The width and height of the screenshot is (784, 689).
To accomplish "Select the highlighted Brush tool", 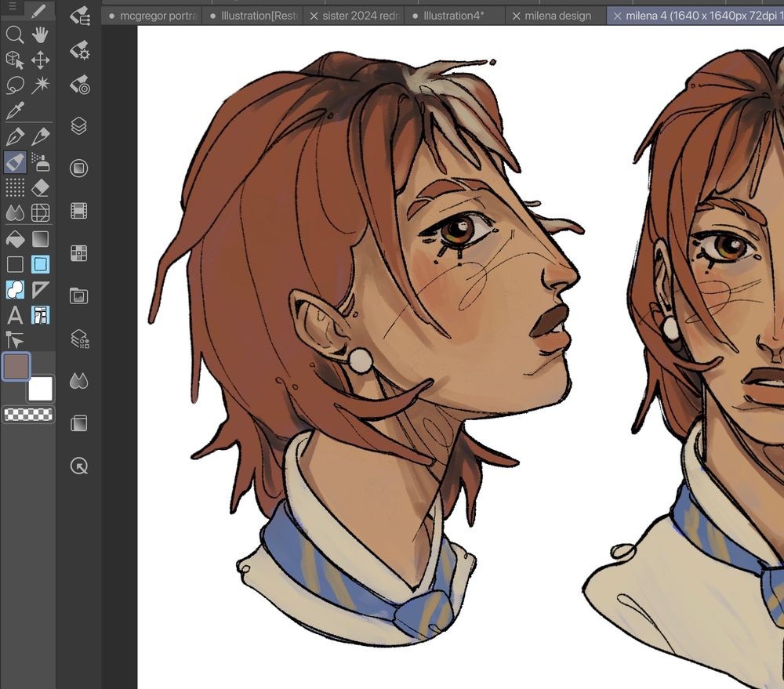I will (x=14, y=162).
